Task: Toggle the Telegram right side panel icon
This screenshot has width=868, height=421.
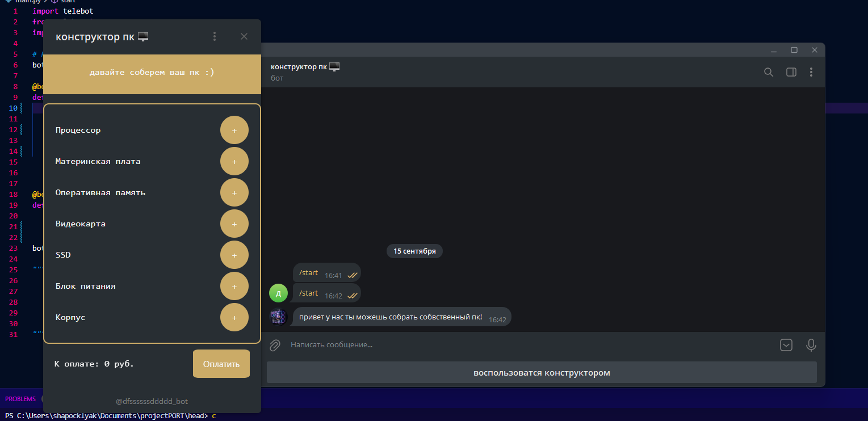Action: pyautogui.click(x=791, y=72)
